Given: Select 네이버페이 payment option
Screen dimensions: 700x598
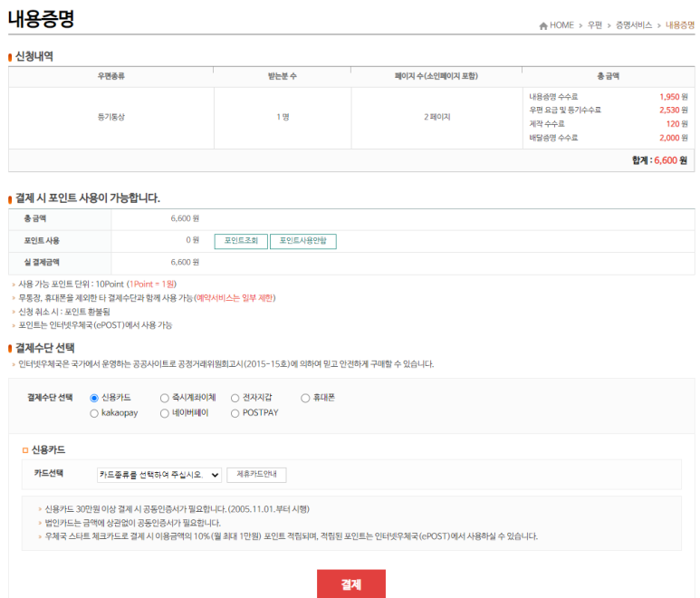Looking at the screenshot, I should [164, 413].
